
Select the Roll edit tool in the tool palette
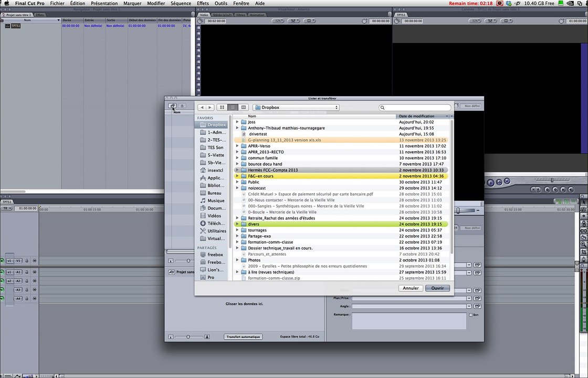coord(584,223)
